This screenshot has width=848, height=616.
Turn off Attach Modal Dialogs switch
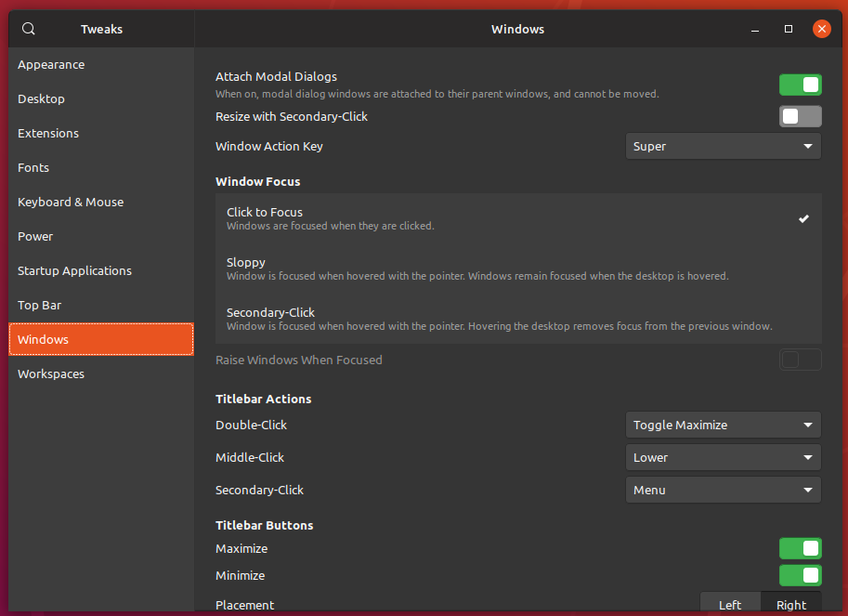pyautogui.click(x=801, y=85)
